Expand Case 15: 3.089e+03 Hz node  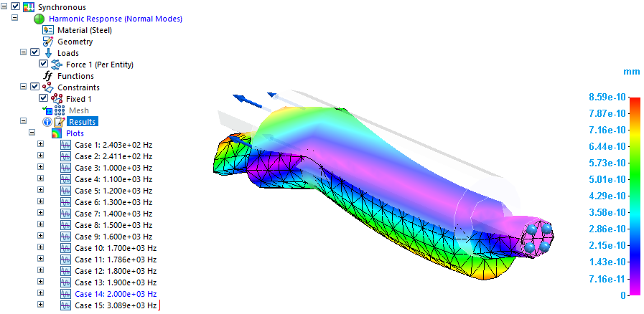40,305
